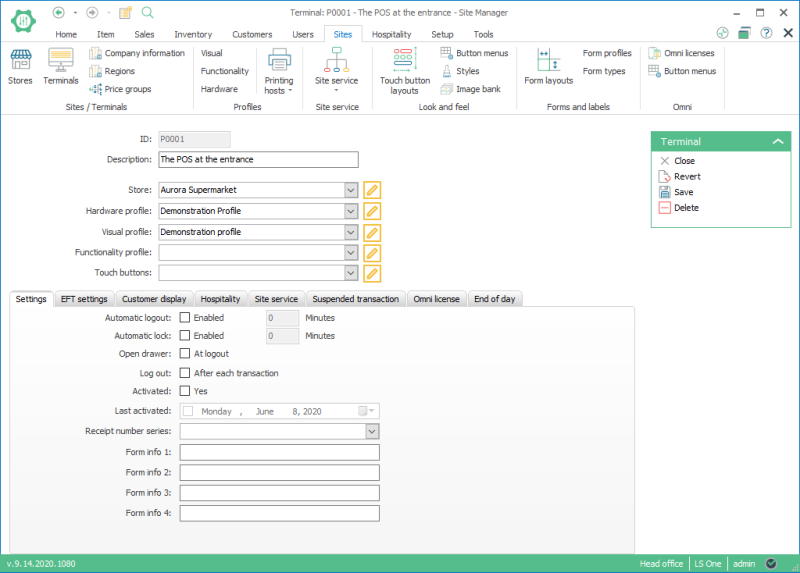This screenshot has height=573, width=800.
Task: Open the Stores icon in ribbon
Action: (x=20, y=66)
